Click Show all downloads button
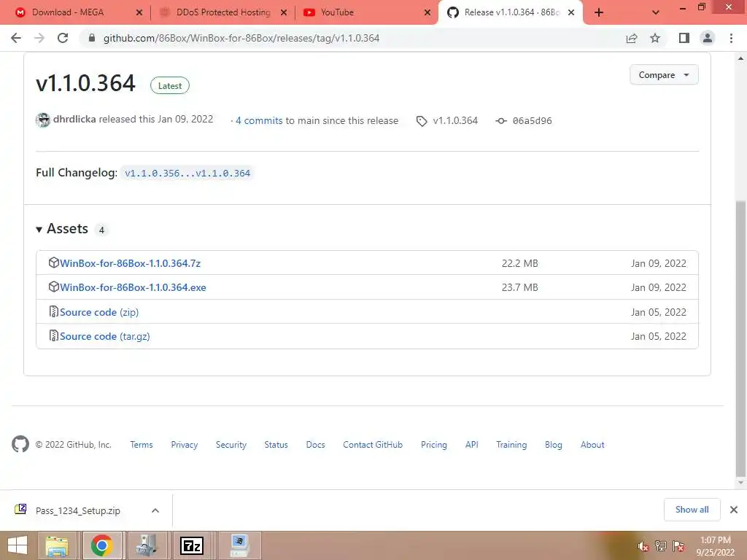This screenshot has height=560, width=747. pos(692,510)
